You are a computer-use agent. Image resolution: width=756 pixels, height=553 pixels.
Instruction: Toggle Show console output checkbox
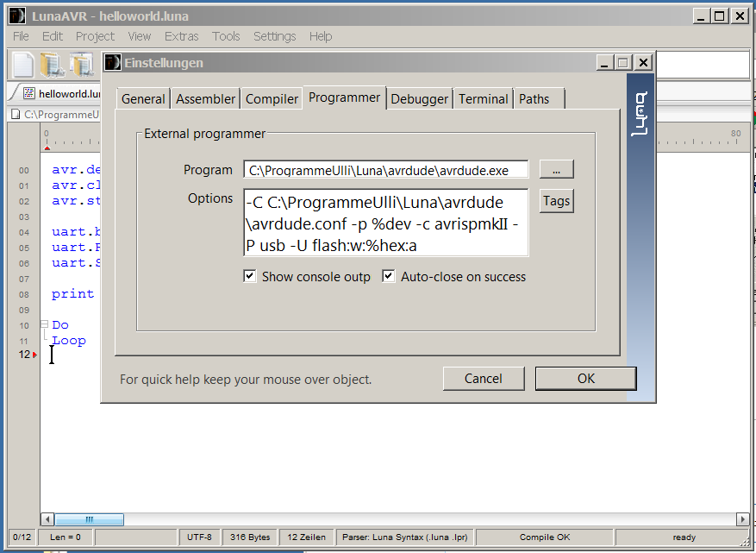coord(250,276)
